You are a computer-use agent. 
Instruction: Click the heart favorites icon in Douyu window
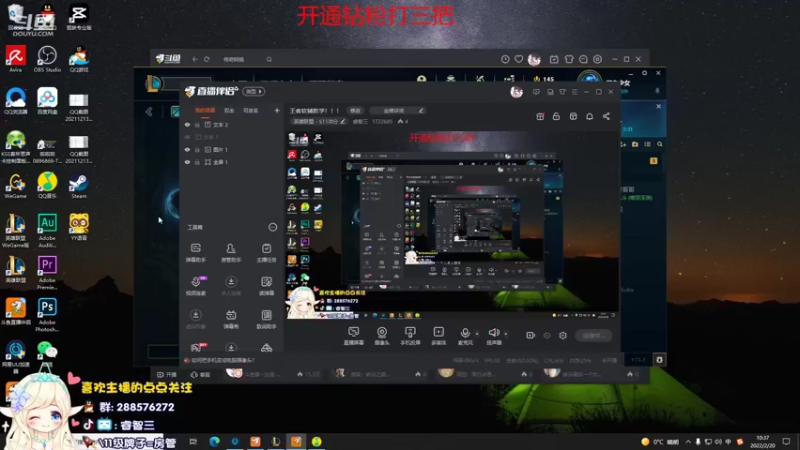pyautogui.click(x=519, y=59)
